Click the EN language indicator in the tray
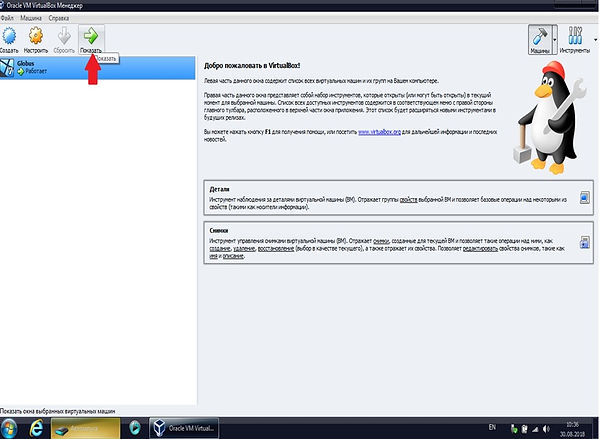Screen dimensions: 600x439 coord(492,427)
